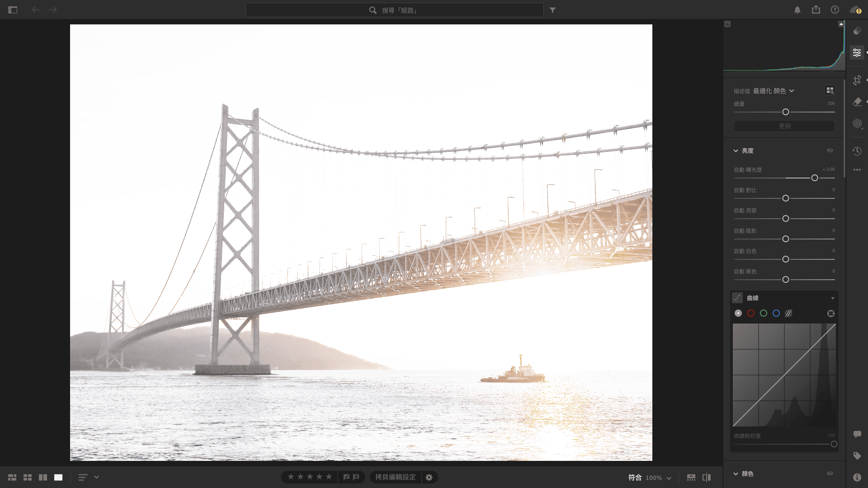This screenshot has height=488, width=868.
Task: Open the Crop and Rotate tool
Action: (x=857, y=80)
